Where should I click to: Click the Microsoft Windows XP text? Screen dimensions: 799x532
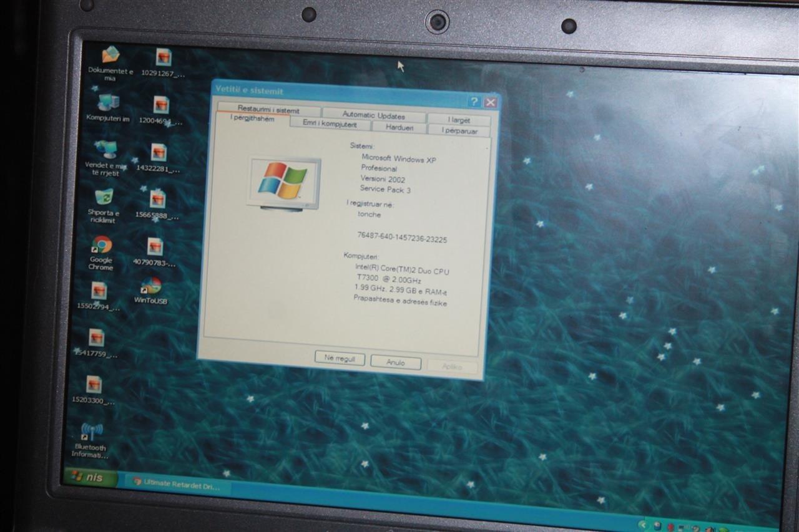click(399, 159)
